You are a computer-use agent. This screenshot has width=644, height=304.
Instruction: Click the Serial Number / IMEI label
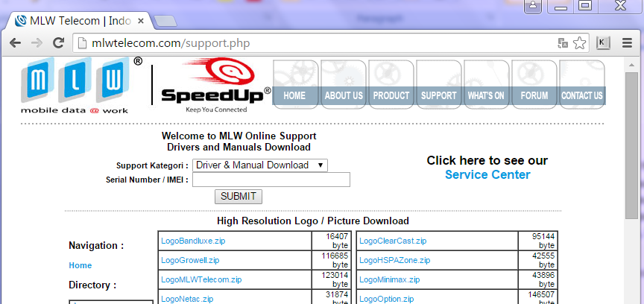click(x=147, y=180)
